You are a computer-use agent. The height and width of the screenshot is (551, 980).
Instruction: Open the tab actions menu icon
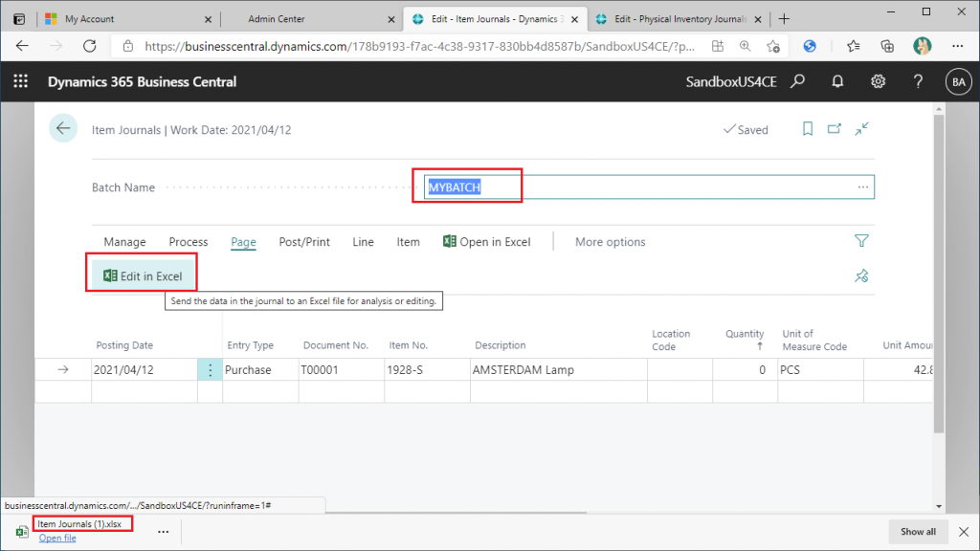coord(19,19)
